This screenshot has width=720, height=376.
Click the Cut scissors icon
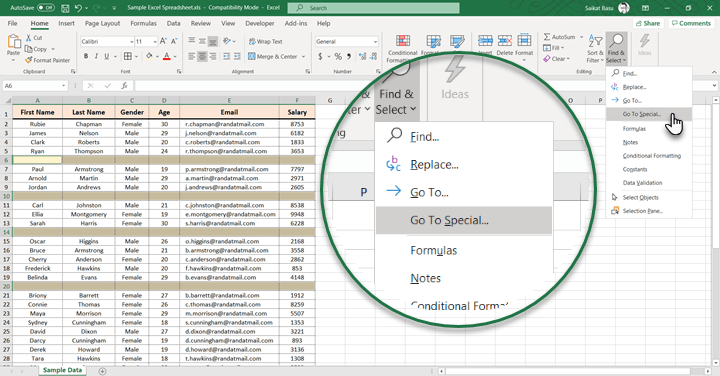coord(28,38)
